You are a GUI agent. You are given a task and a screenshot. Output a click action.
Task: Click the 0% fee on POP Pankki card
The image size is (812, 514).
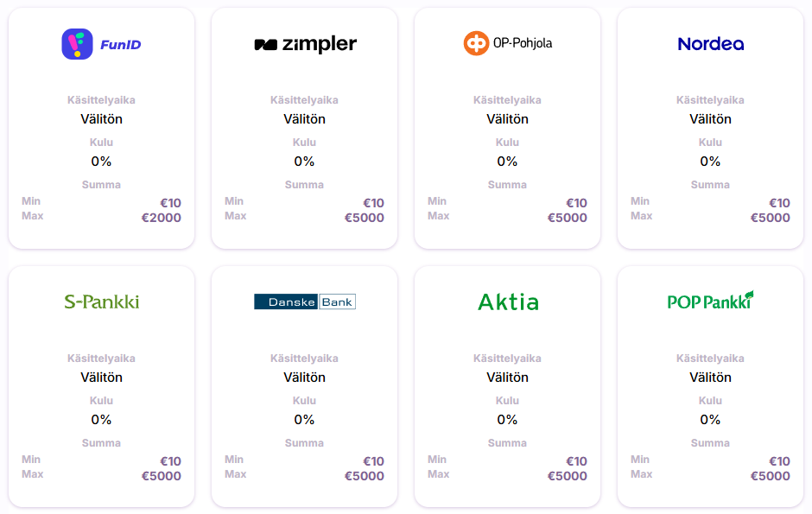click(710, 420)
